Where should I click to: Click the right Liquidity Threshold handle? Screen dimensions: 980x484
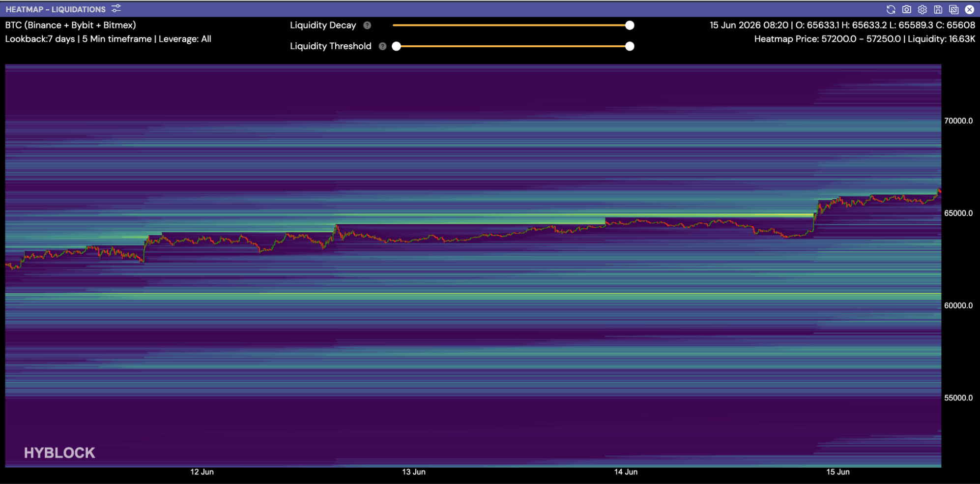[x=630, y=46]
